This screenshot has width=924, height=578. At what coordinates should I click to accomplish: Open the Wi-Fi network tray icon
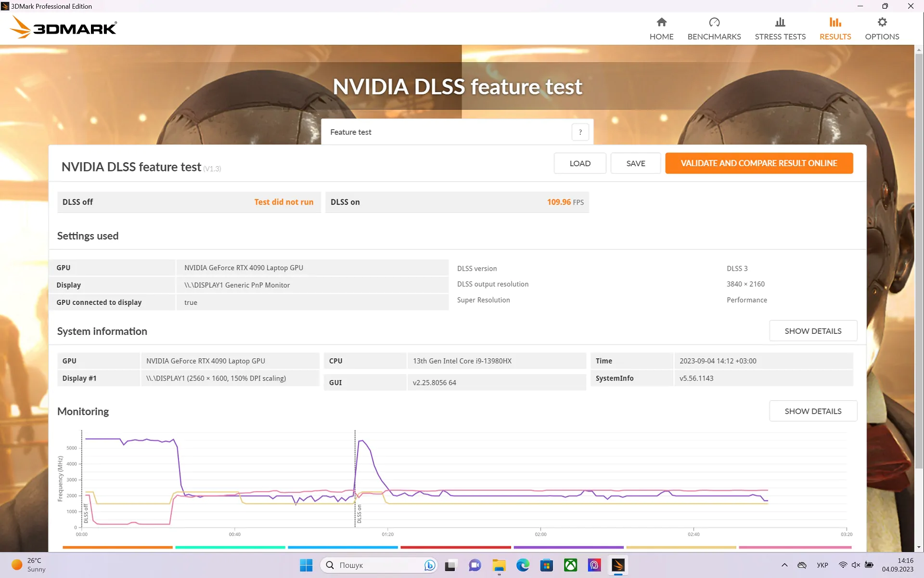click(x=843, y=565)
